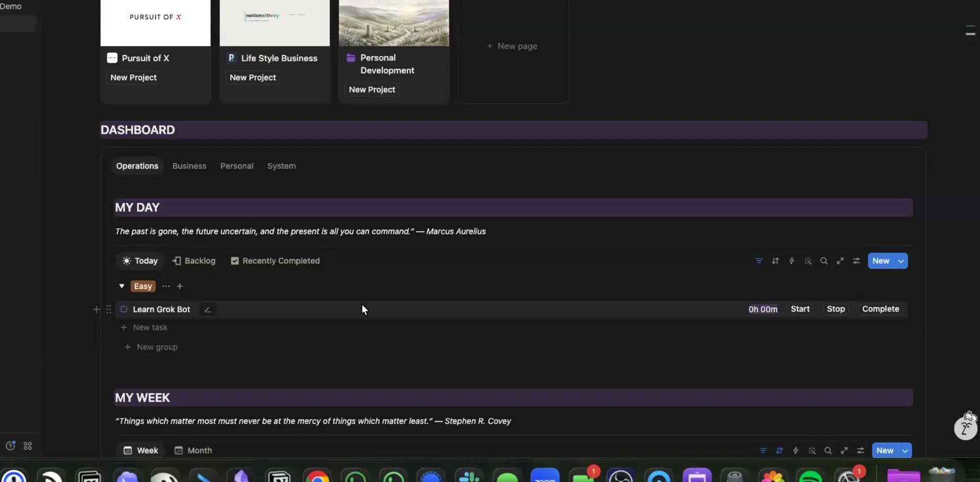Open view settings icon in My Day

pyautogui.click(x=856, y=261)
